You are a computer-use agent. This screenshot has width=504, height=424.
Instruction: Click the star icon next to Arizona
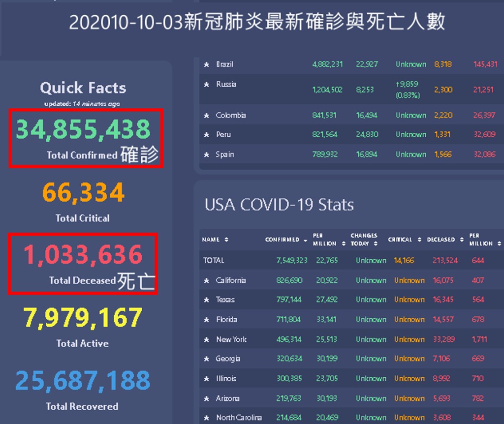pyautogui.click(x=207, y=398)
